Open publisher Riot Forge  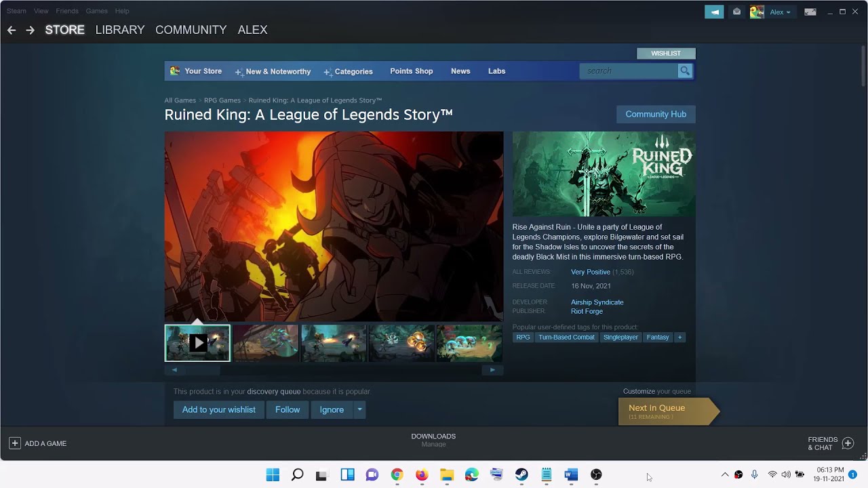point(587,311)
